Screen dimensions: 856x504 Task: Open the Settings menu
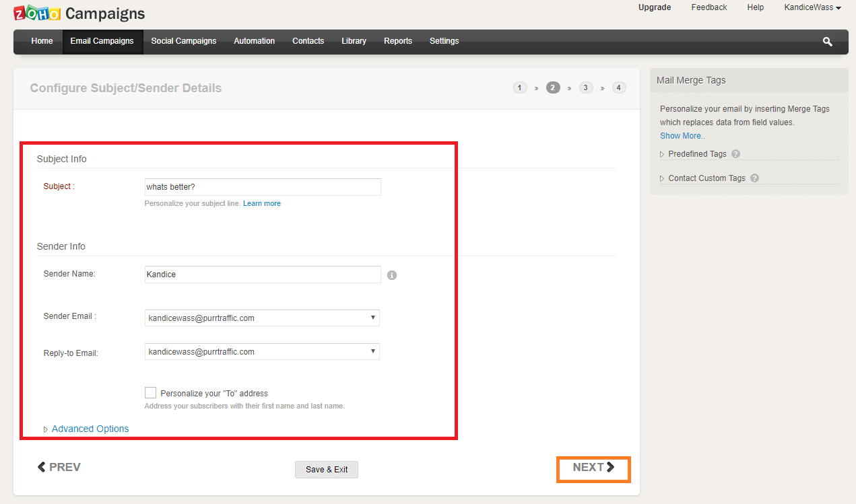click(x=445, y=41)
